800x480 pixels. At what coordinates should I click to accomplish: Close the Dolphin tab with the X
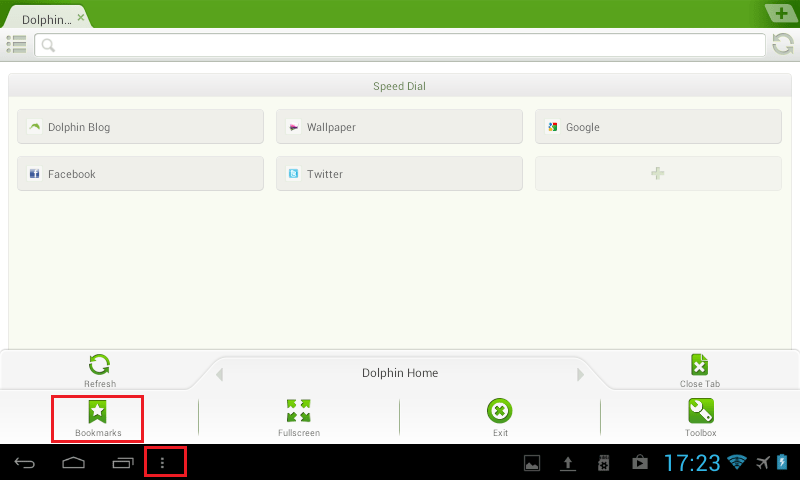(81, 17)
